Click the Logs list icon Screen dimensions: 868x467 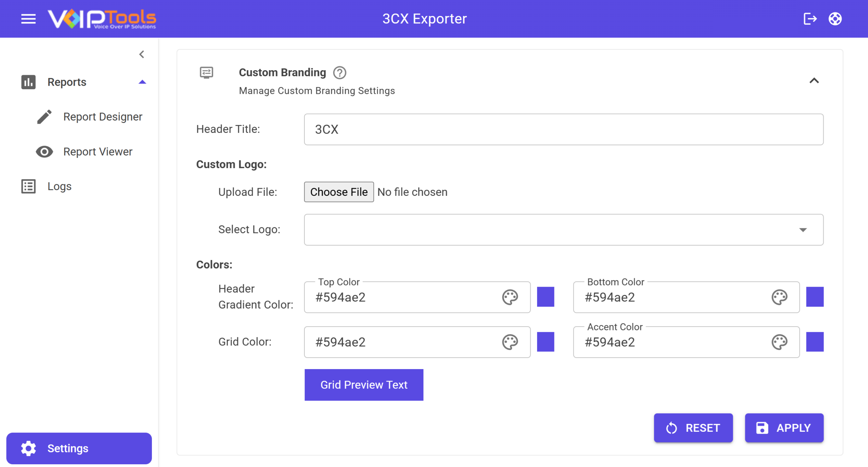pyautogui.click(x=28, y=186)
